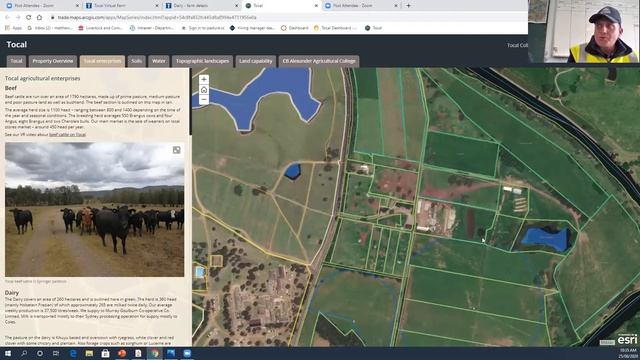Screen dimensions: 640x360
Task: Navigate forward in the browser
Action: point(18,17)
